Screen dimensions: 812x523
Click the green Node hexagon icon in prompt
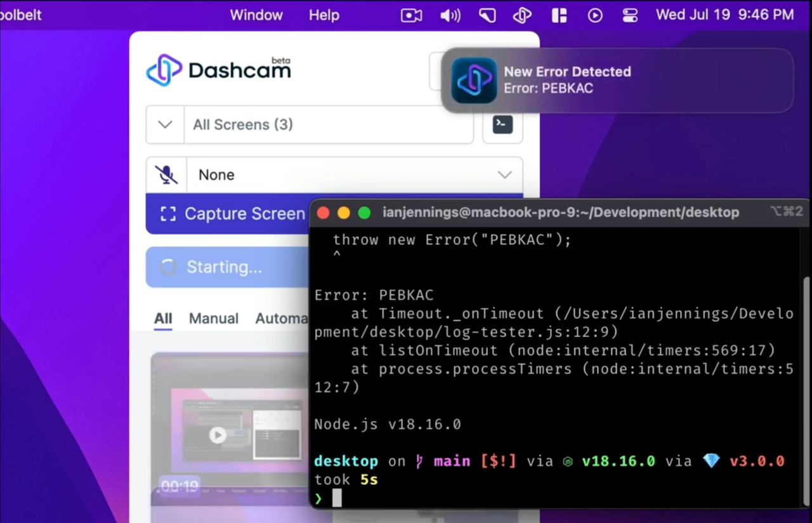point(568,462)
